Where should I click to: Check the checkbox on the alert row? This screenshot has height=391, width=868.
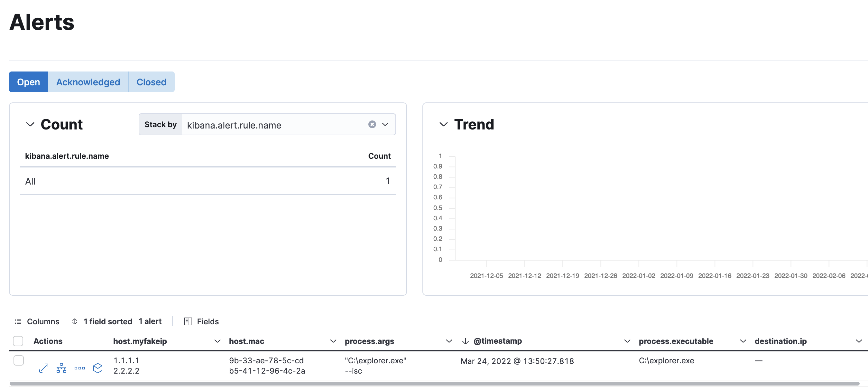click(19, 360)
